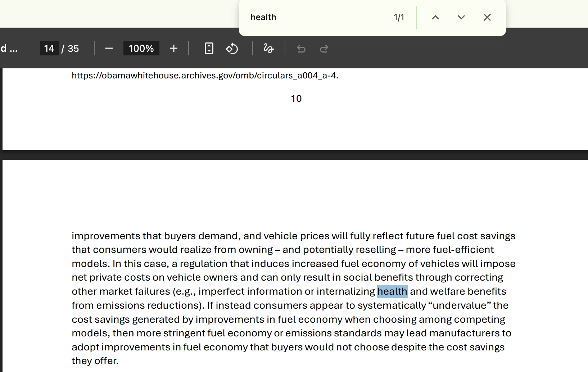Zoom out with the minus button
This screenshot has width=588, height=372.
[109, 49]
